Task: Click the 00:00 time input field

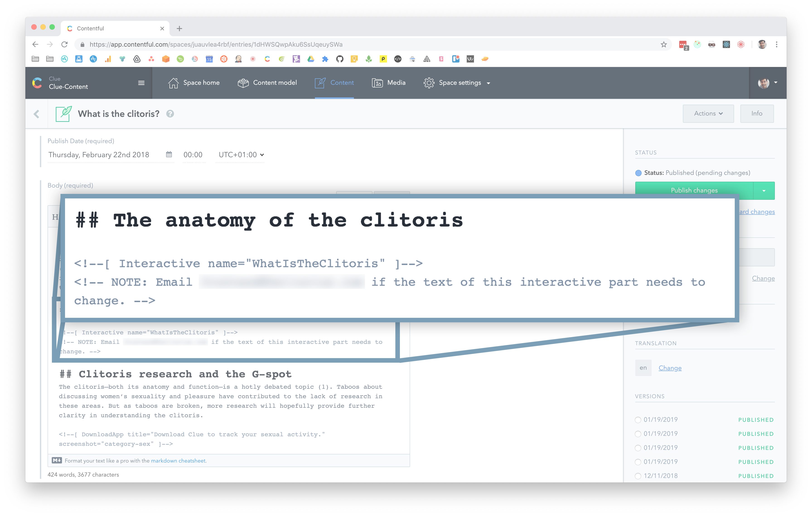Action: (193, 155)
